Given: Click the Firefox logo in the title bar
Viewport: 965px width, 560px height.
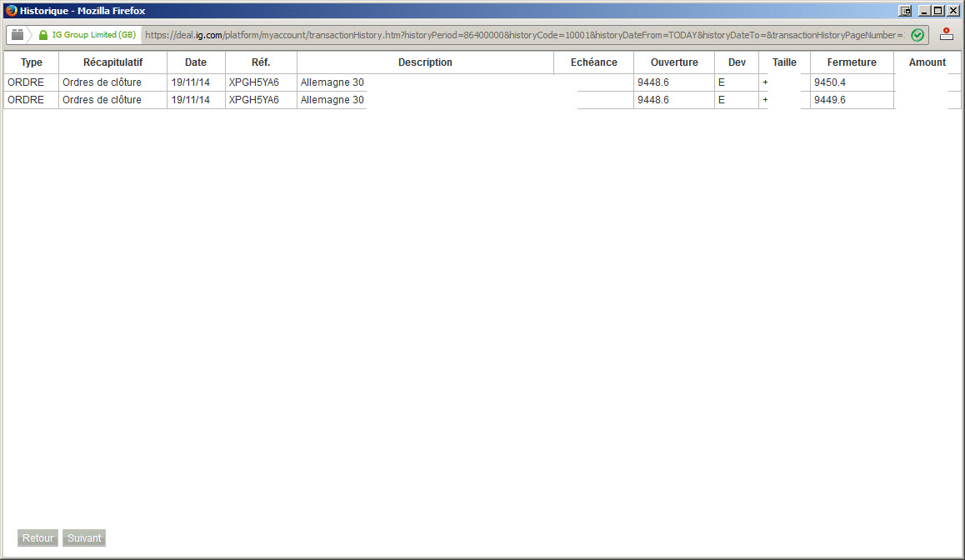Looking at the screenshot, I should pos(11,11).
